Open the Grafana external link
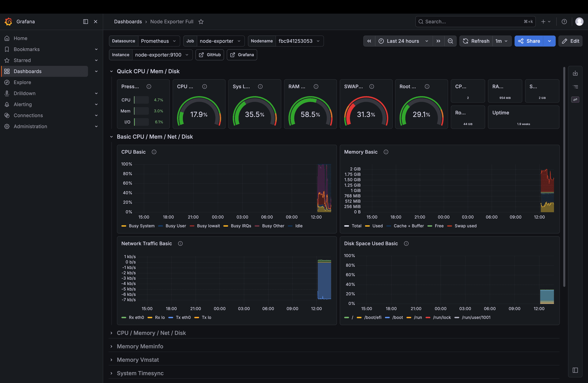 point(242,55)
